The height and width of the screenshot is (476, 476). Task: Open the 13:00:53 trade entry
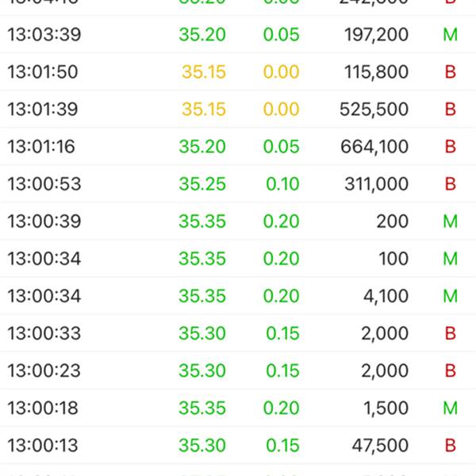pos(238,184)
